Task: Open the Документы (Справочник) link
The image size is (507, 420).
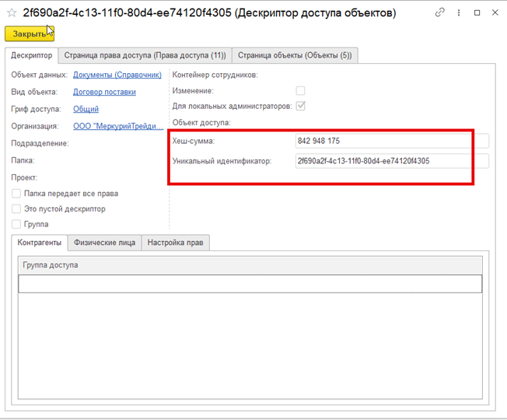Action: tap(117, 75)
